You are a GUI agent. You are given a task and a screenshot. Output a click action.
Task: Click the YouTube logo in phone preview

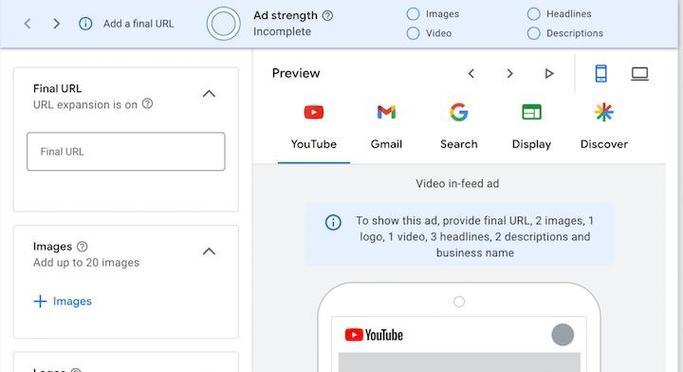pyautogui.click(x=374, y=335)
